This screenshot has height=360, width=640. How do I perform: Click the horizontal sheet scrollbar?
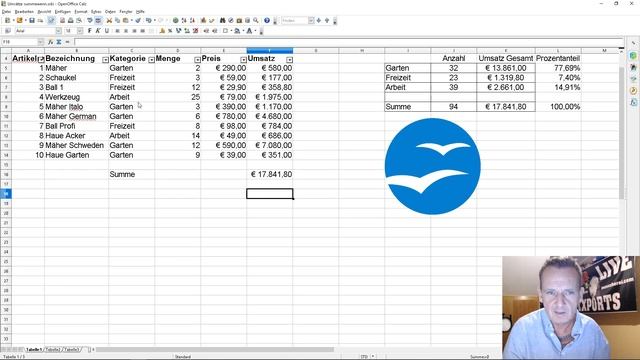click(x=215, y=350)
